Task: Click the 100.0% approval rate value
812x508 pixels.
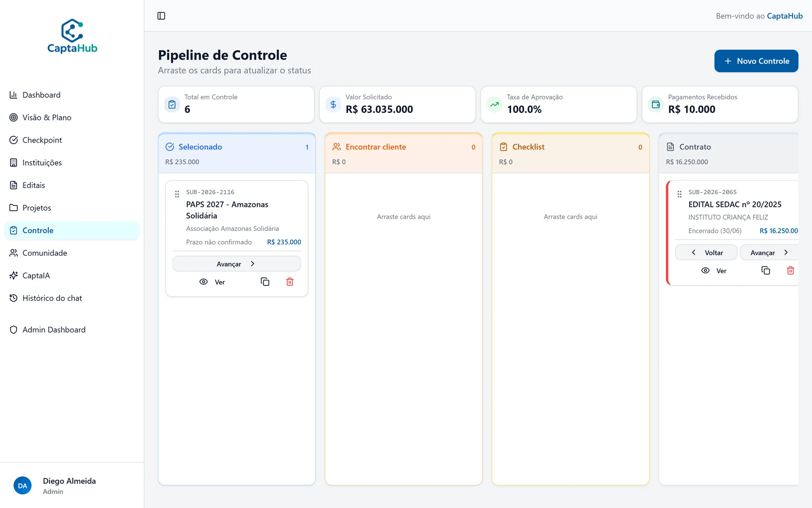Action: pos(524,109)
